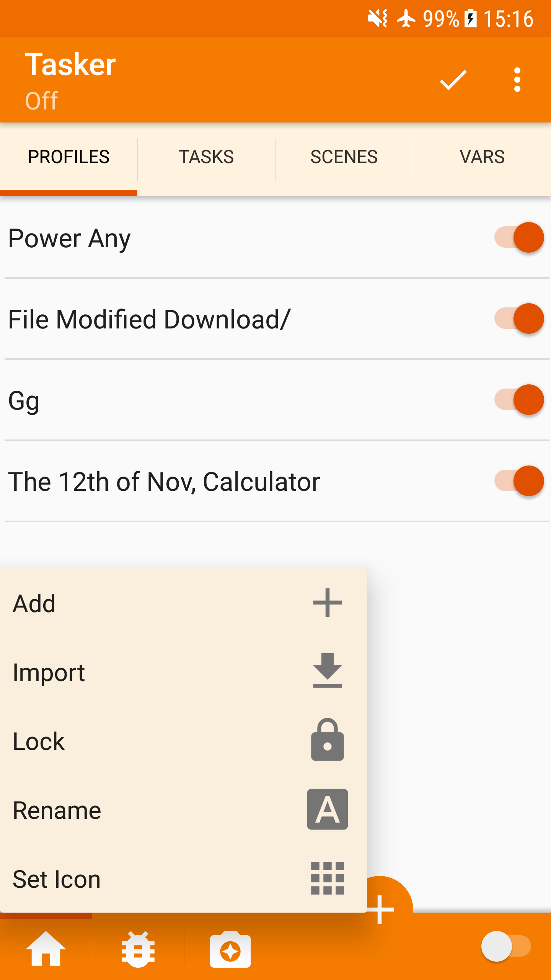This screenshot has width=551, height=980.
Task: Select Add in the popup menu
Action: [x=34, y=603]
